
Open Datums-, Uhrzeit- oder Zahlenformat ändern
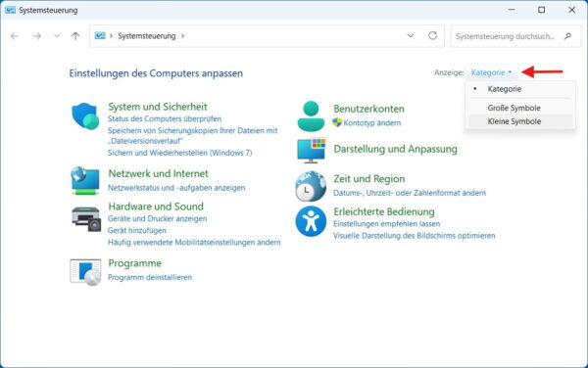click(410, 193)
